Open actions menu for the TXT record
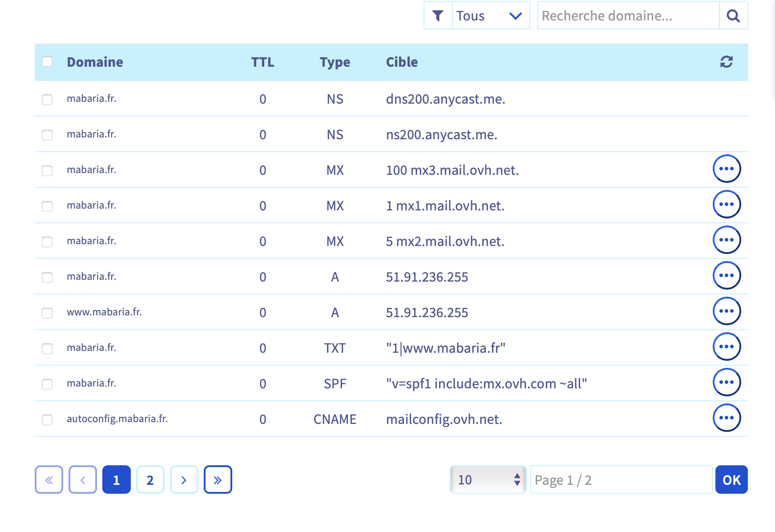This screenshot has height=532, width=775. tap(726, 347)
